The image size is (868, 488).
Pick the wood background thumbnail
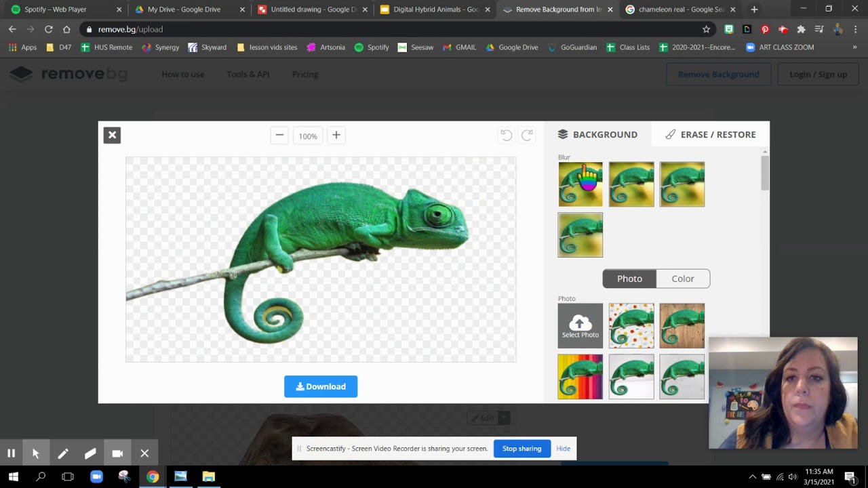(682, 326)
